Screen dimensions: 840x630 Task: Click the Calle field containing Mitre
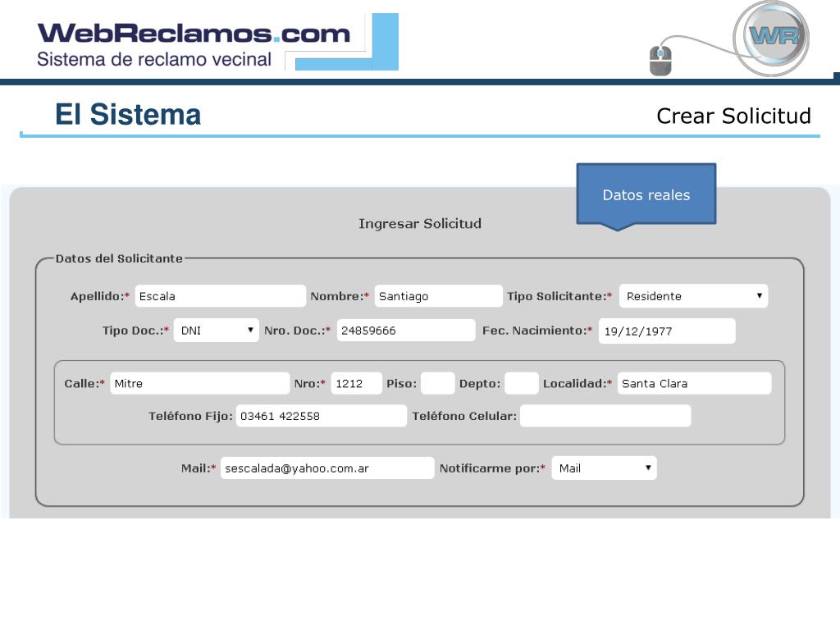(200, 384)
